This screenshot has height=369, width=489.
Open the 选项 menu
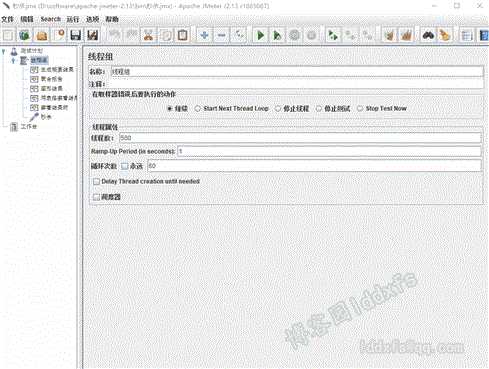(92, 19)
